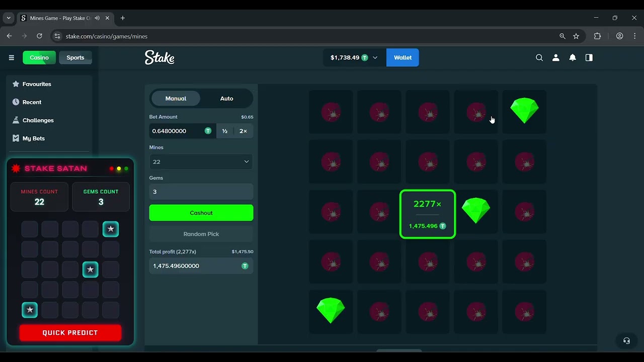Click the Tether icon in Total profit field
Image resolution: width=644 pixels, height=362 pixels.
pos(245,265)
